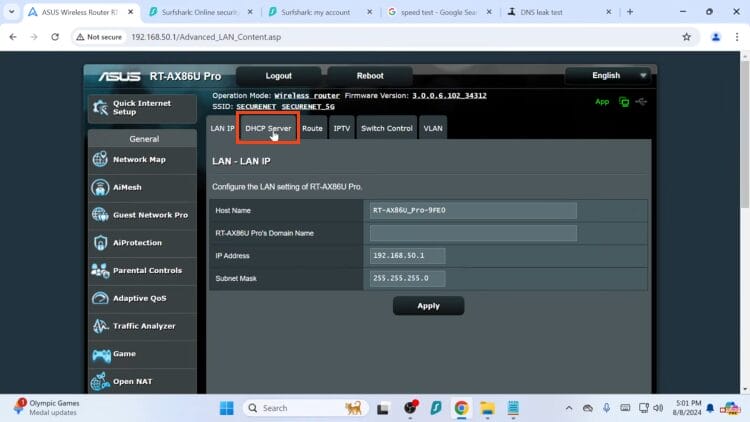
Task: Open Quick Internet Setup wizard
Action: (142, 108)
